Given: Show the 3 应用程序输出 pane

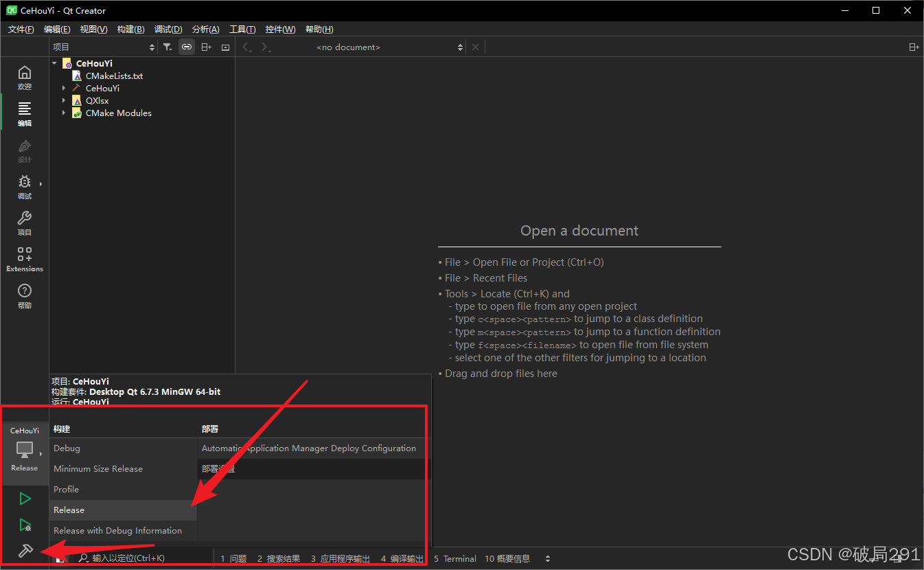Looking at the screenshot, I should (340, 558).
